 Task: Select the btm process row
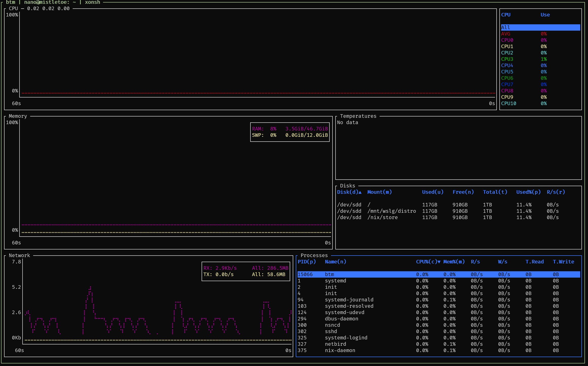pos(329,274)
